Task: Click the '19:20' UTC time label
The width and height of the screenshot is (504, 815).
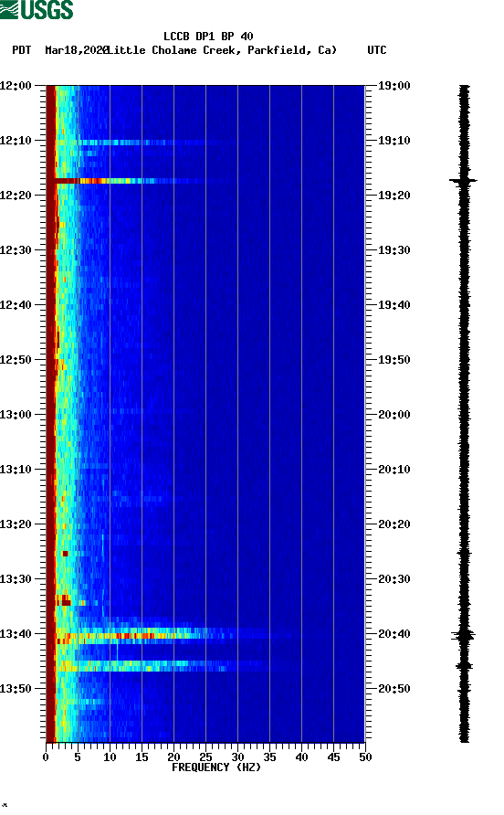Action: [394, 195]
